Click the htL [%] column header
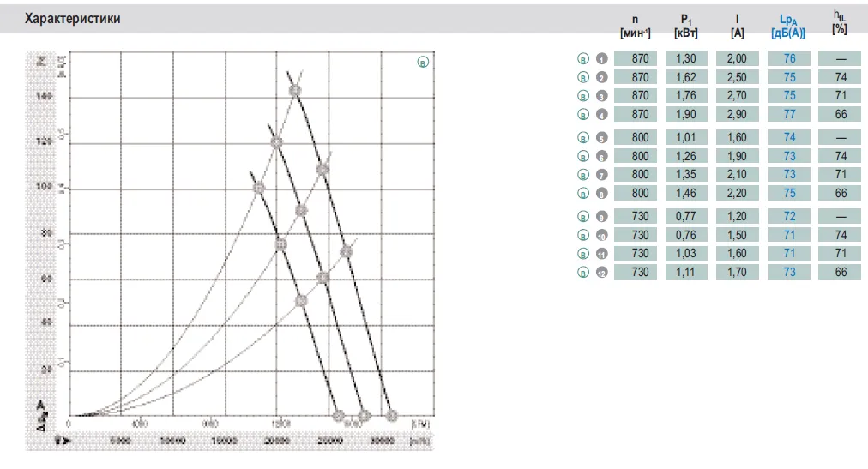868x469 pixels. point(840,22)
